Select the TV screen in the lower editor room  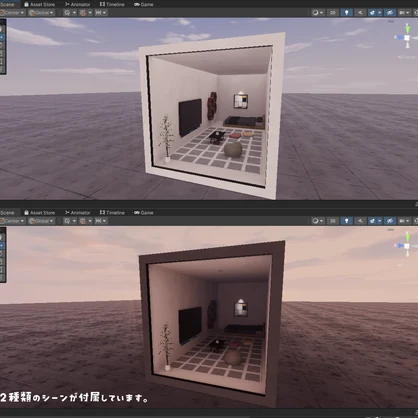click(x=190, y=325)
